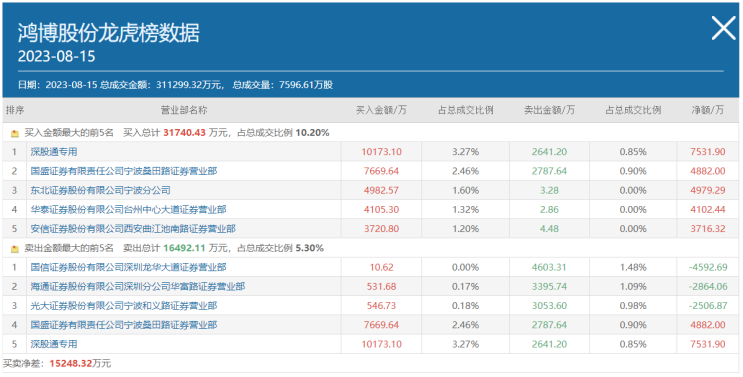Close the 鸿博股份龙虎榜数据 dialog
The image size is (743, 377).
click(x=724, y=28)
